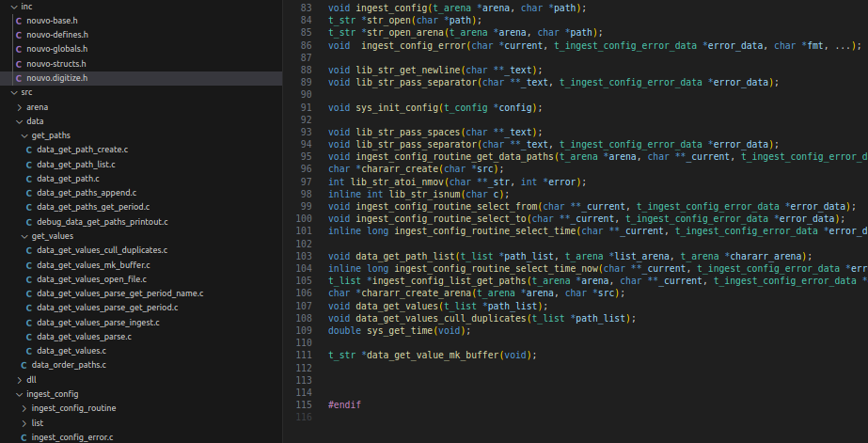Select nouvo.digitize.h in explorer
The image size is (868, 443).
click(x=57, y=78)
